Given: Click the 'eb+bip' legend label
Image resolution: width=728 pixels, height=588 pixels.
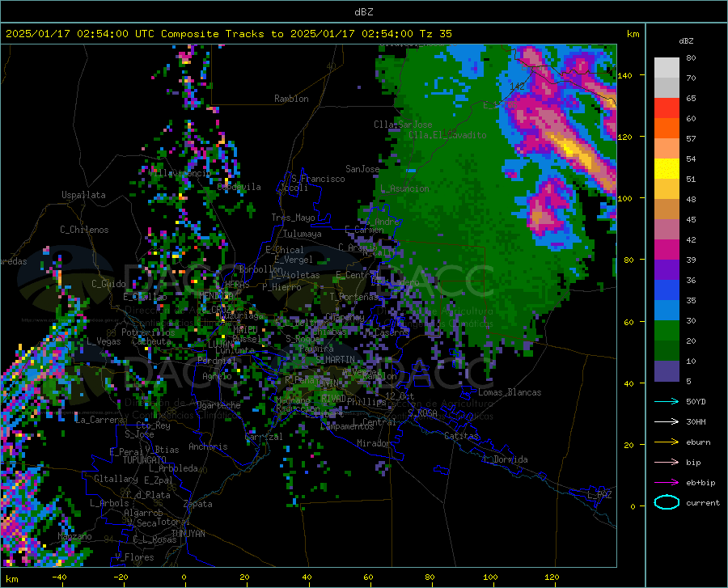Looking at the screenshot, I should click(700, 483).
